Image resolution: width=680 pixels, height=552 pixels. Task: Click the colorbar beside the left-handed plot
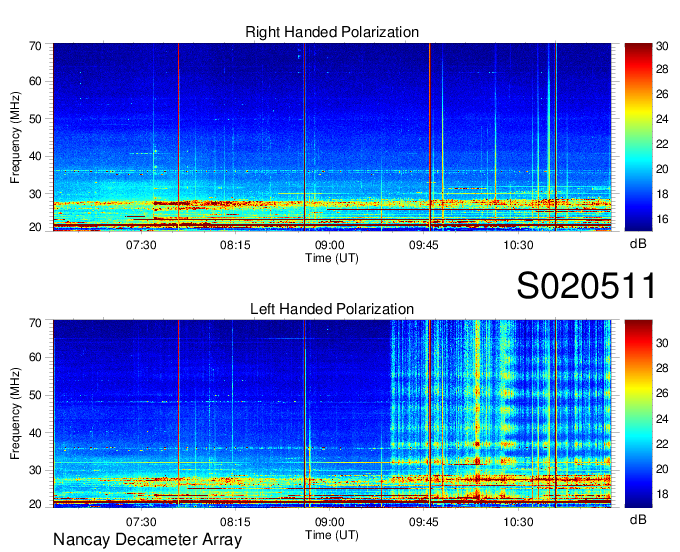tap(638, 414)
